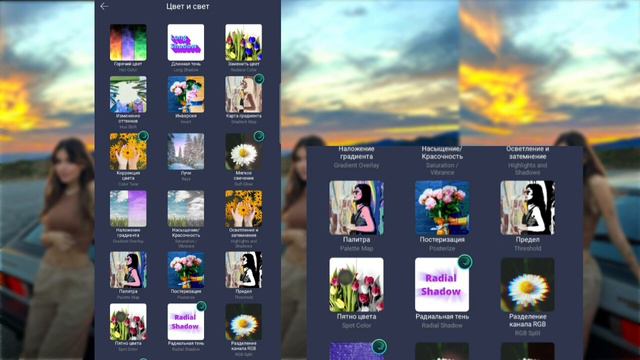Choose Лучи (Rays) effect thumbnail
Image resolution: width=640 pixels, height=360 pixels.
(186, 151)
